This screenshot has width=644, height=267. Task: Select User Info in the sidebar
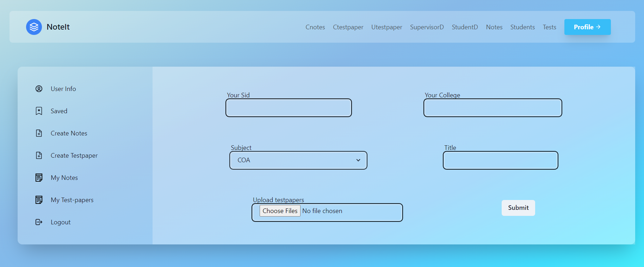(63, 89)
